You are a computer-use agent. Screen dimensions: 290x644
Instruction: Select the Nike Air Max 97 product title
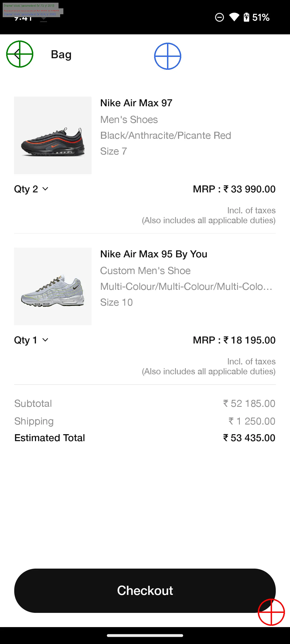[136, 103]
